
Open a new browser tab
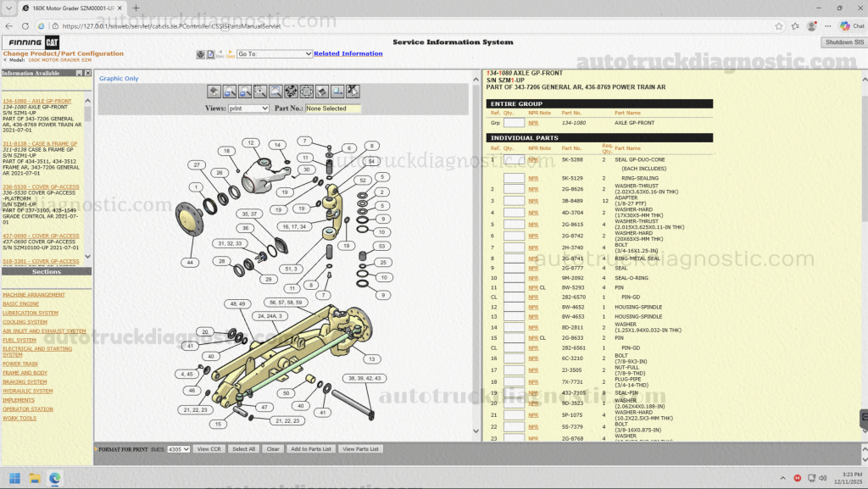(x=136, y=8)
